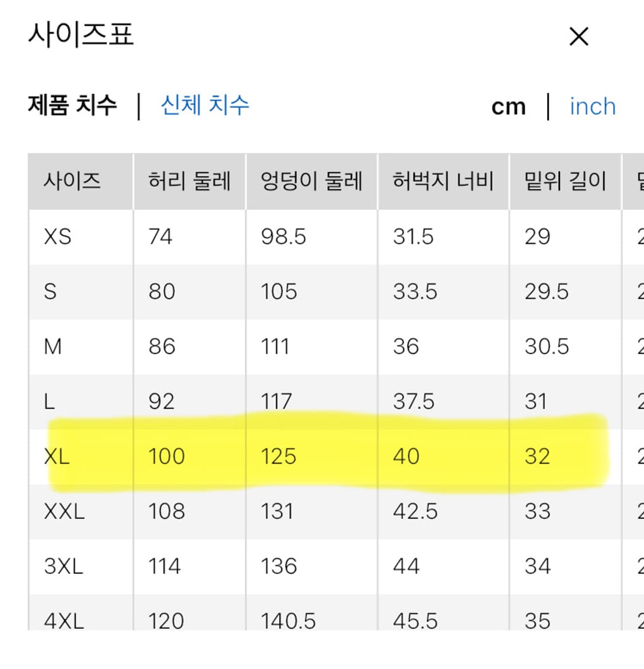
Task: Select thigh width 40 in highlighted row
Action: pyautogui.click(x=406, y=456)
